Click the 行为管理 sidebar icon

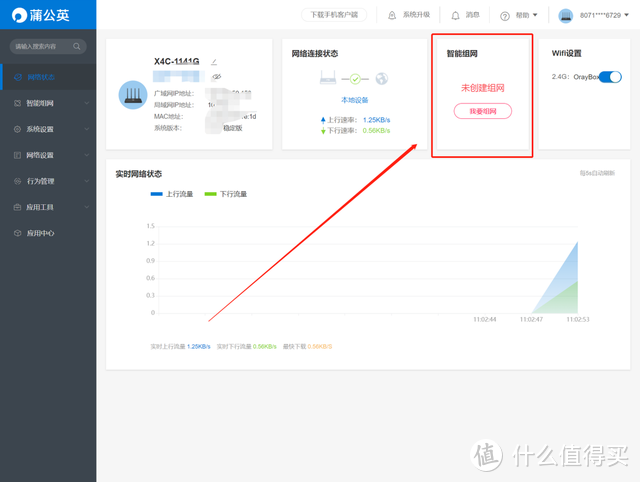18,181
